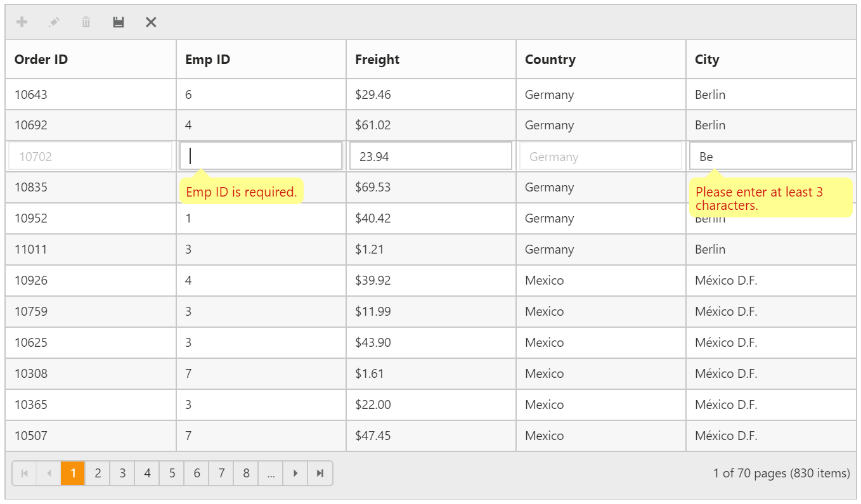Sort the grid by Order ID column

coord(41,59)
